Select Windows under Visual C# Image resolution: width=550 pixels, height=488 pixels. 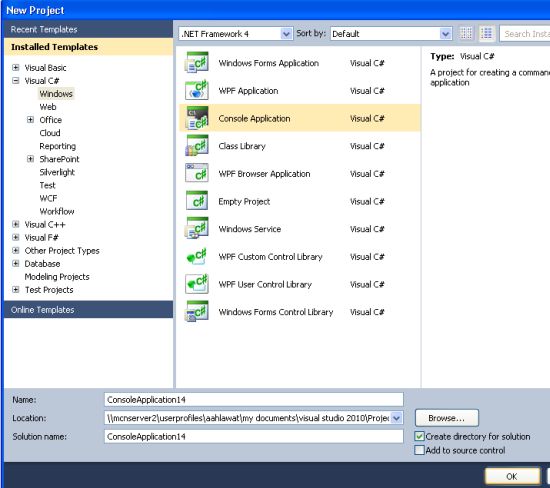[56, 94]
